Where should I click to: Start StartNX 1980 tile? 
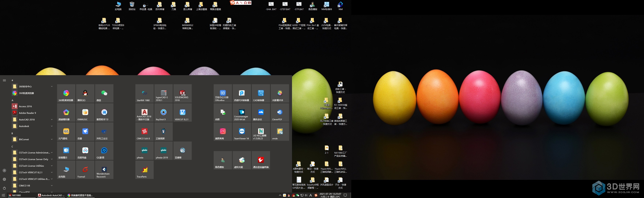(x=145, y=93)
